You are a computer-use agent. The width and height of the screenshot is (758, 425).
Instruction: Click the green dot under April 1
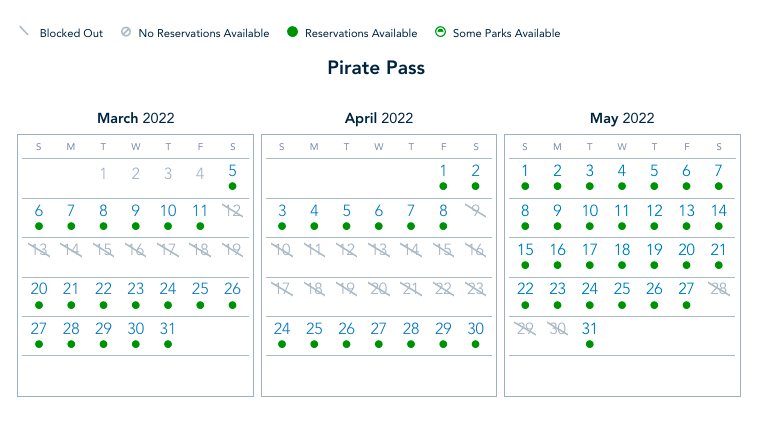pos(443,186)
